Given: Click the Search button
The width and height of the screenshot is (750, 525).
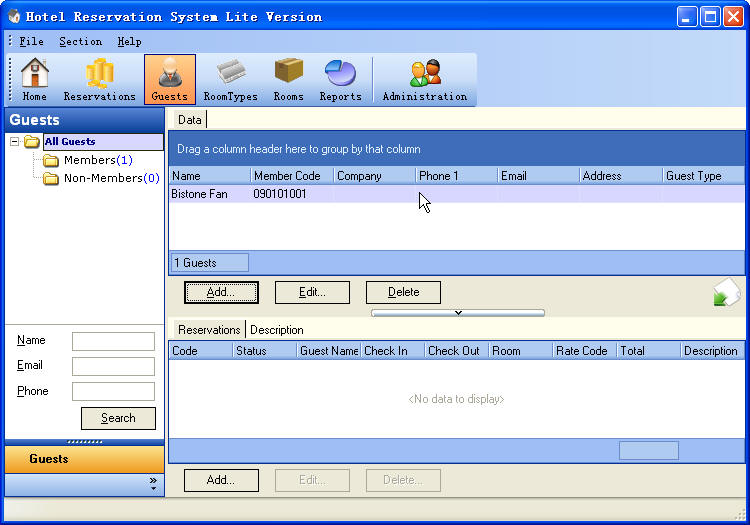Looking at the screenshot, I should tap(118, 418).
